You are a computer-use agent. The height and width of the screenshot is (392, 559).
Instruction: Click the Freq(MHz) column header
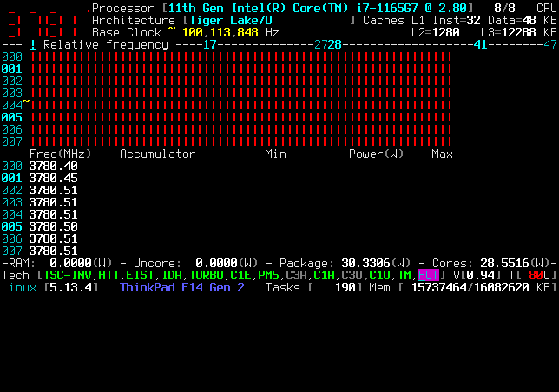[x=60, y=154]
